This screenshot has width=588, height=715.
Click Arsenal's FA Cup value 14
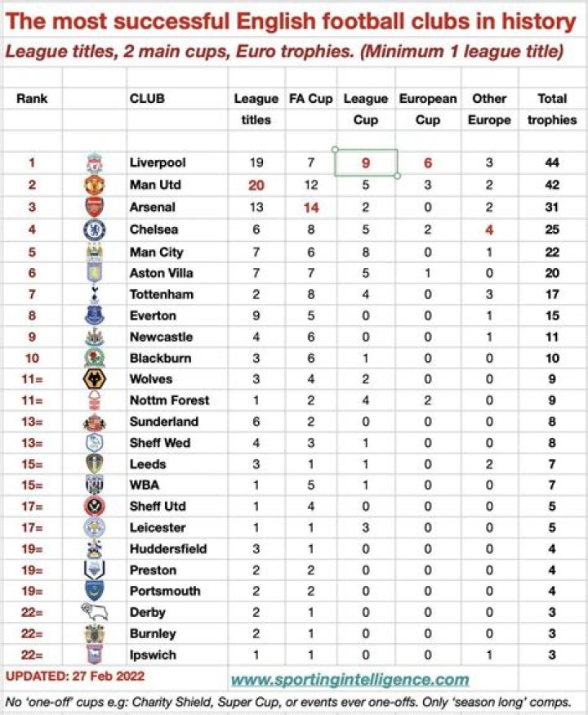point(311,208)
